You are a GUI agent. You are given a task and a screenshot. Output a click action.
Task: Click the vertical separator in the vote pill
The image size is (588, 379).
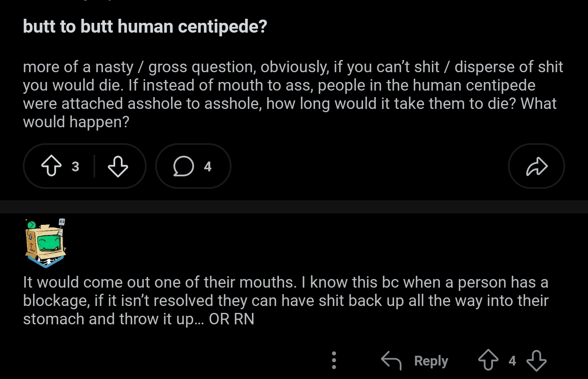point(94,166)
